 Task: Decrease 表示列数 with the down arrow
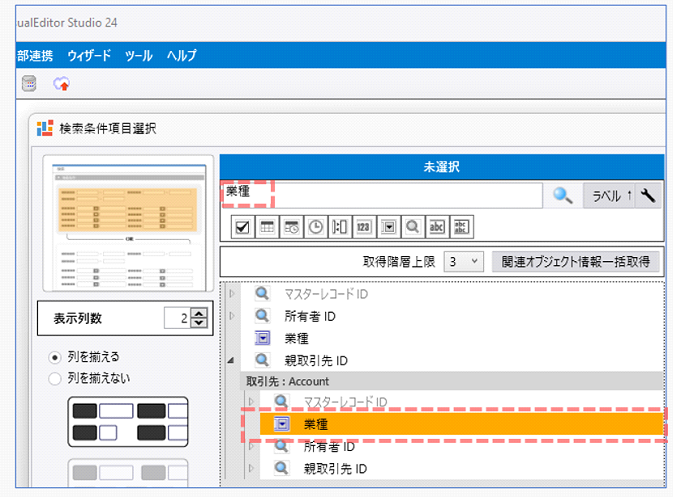(x=199, y=323)
